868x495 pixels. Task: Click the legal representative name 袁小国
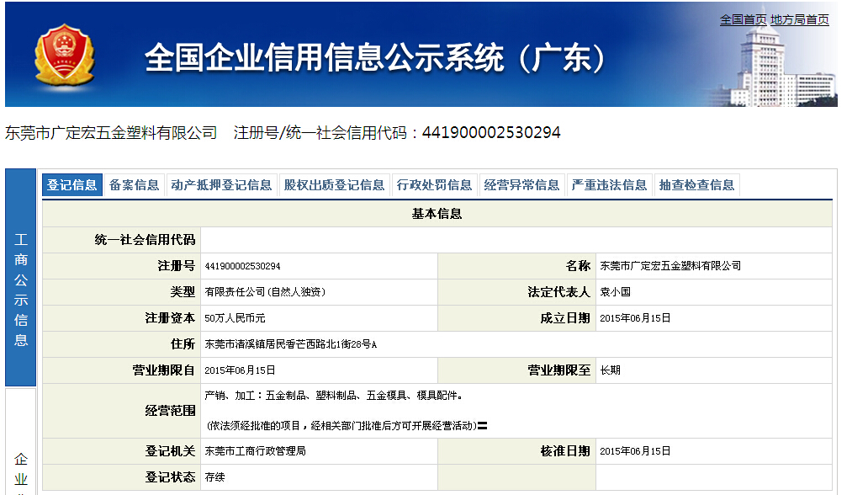615,292
